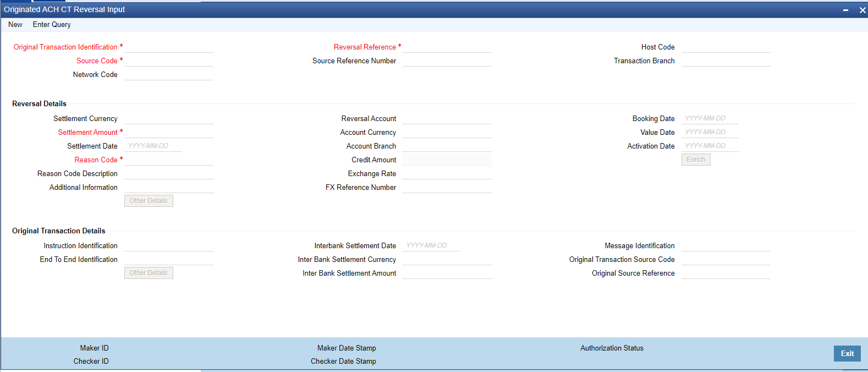
Task: Focus the Booking Date field
Action: pos(710,118)
